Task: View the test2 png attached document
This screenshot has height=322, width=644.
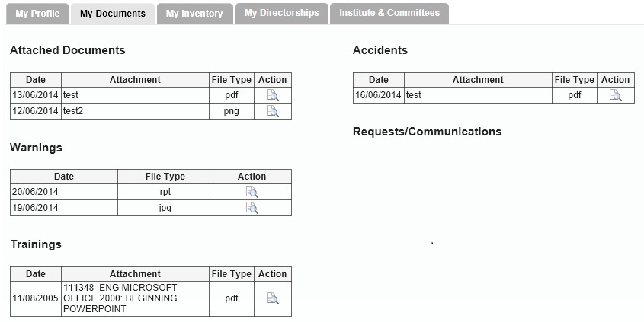Action: (x=273, y=111)
